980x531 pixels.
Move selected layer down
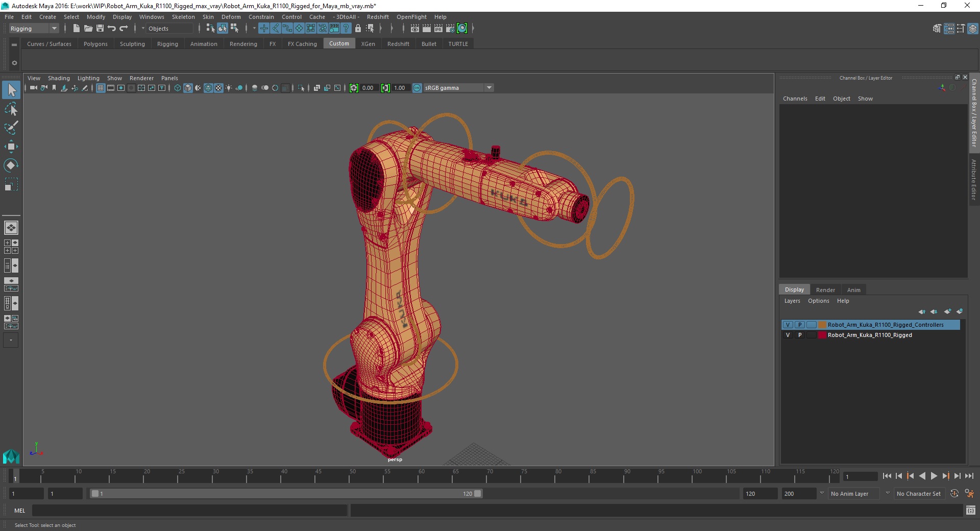(934, 311)
